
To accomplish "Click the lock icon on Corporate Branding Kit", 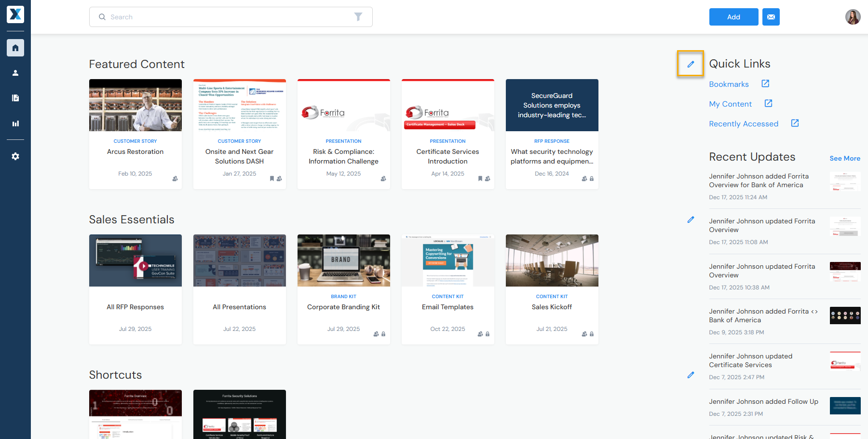I will 383,334.
